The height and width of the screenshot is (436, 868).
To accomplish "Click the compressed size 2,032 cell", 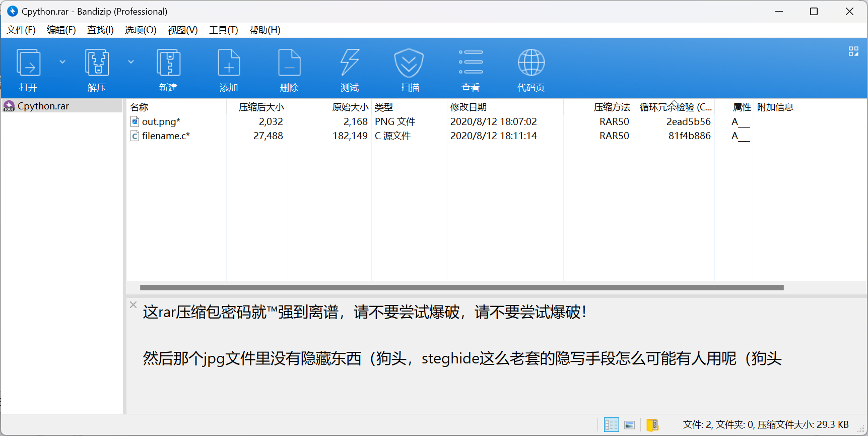I will pos(271,121).
